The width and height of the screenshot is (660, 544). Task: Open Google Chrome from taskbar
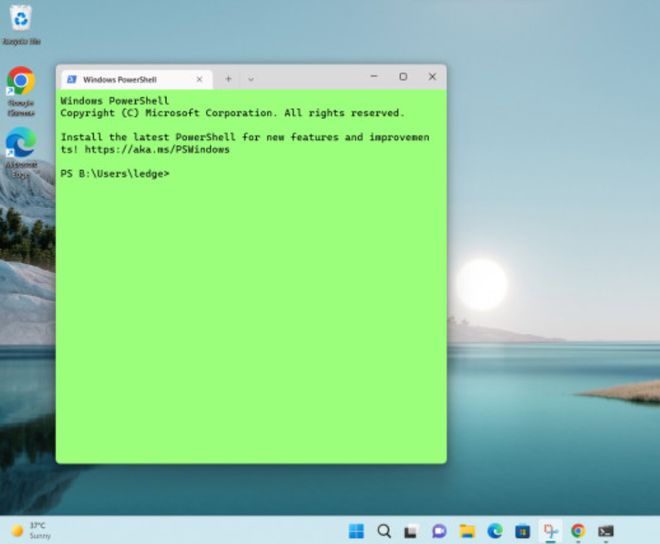[578, 531]
